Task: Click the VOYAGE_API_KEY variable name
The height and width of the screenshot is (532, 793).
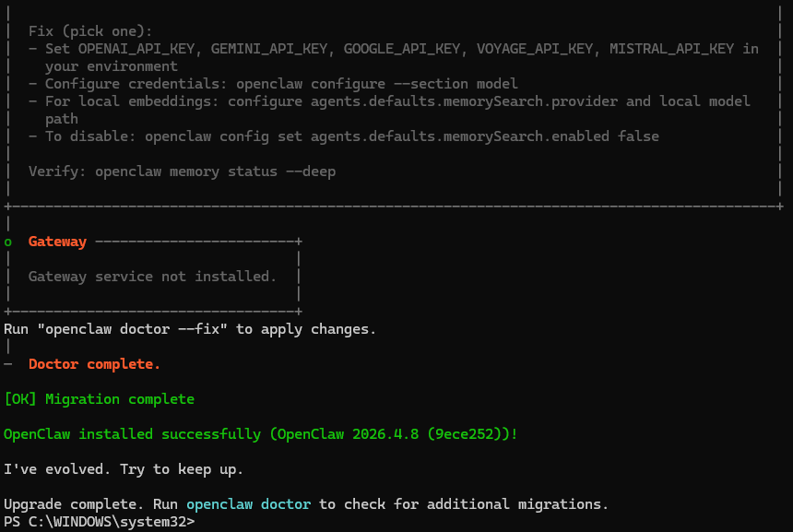Action: 535,49
